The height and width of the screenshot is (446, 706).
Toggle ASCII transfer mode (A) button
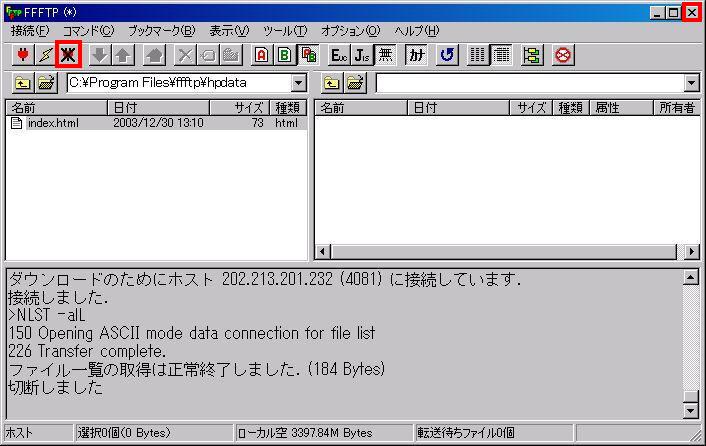point(262,55)
